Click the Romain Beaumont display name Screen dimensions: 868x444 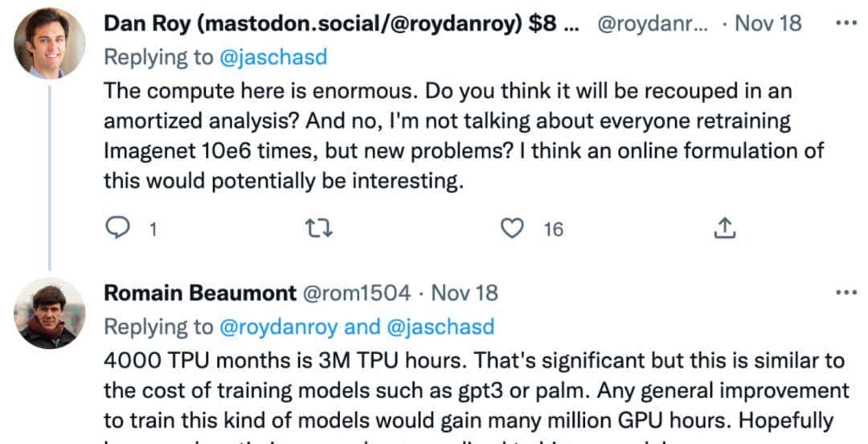[x=200, y=293]
